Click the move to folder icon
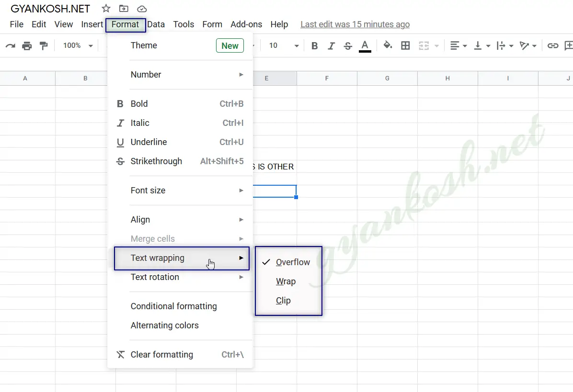 pyautogui.click(x=124, y=9)
